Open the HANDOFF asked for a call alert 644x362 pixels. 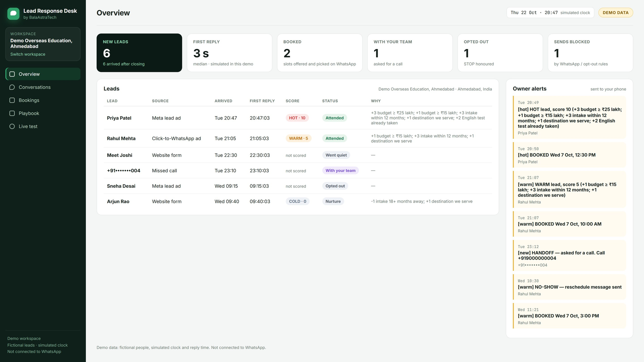point(569,256)
